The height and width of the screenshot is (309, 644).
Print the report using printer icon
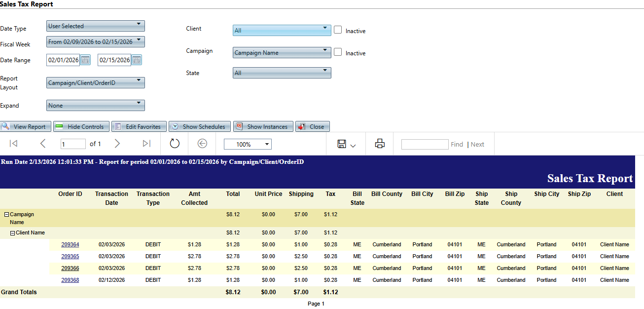pyautogui.click(x=379, y=144)
